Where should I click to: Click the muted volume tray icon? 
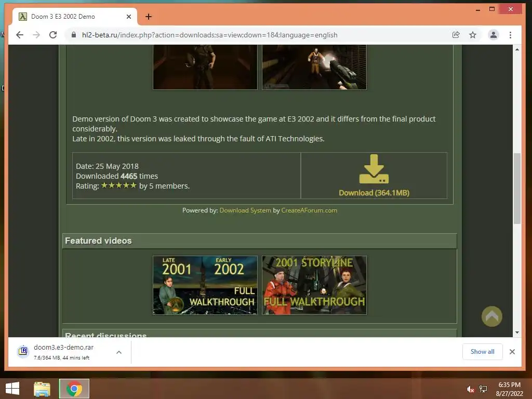coord(470,389)
